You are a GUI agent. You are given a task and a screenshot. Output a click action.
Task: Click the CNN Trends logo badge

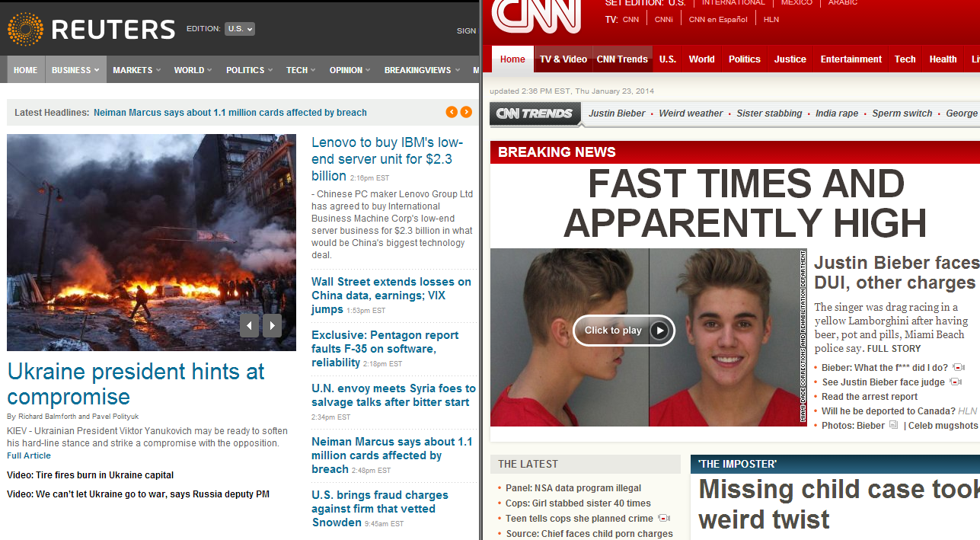534,113
